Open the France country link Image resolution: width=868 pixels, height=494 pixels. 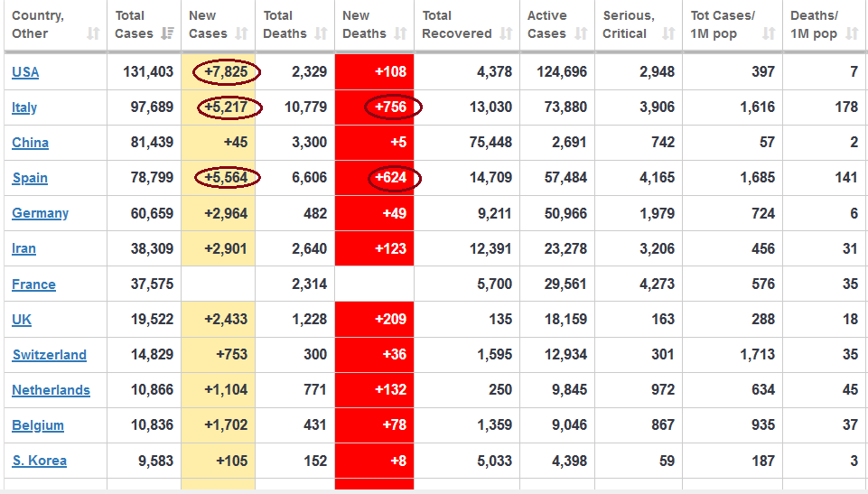point(33,284)
